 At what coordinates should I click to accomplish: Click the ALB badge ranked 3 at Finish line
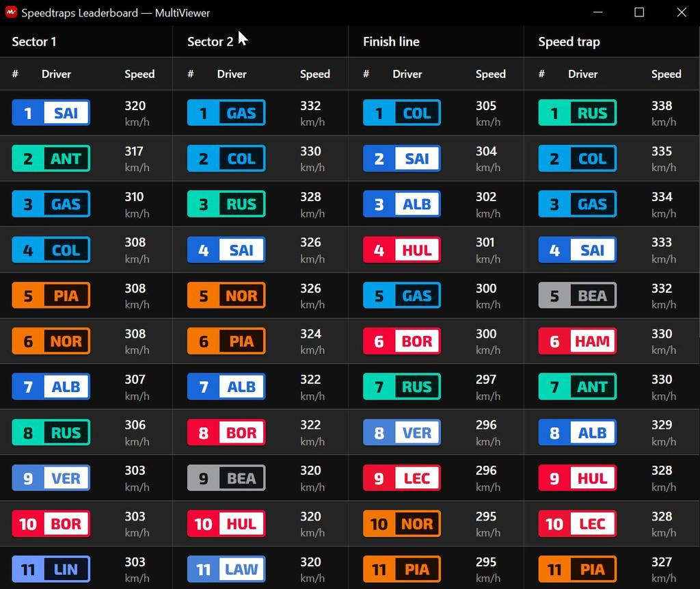click(402, 204)
